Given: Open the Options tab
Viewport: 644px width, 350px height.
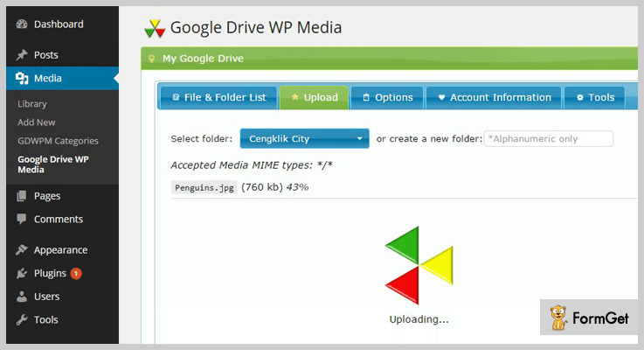Looking at the screenshot, I should point(387,97).
